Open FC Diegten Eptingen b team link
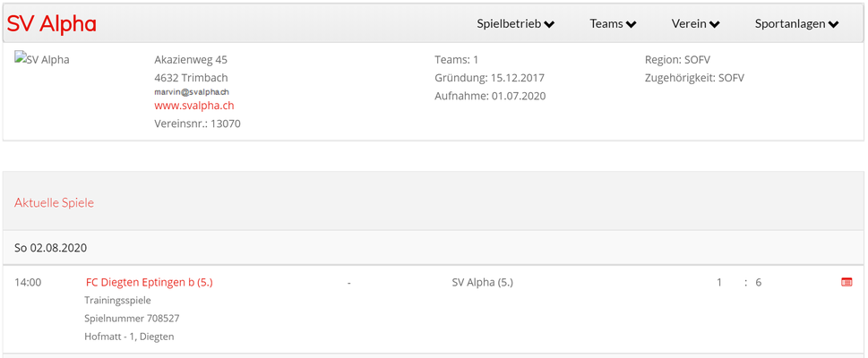This screenshot has height=358, width=868. tap(150, 282)
